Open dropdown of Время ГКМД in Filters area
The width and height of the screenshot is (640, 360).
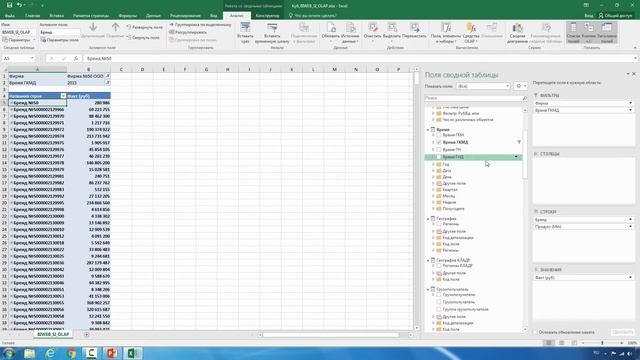[x=630, y=110]
